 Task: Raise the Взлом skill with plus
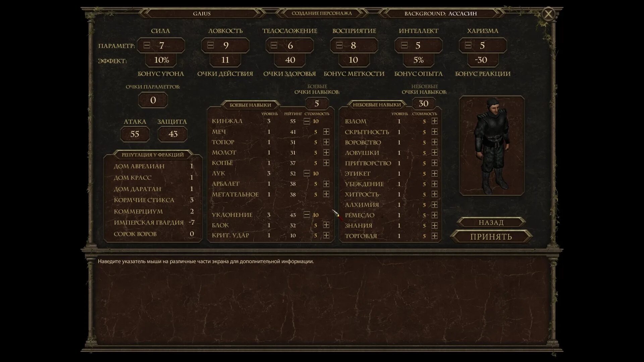(434, 121)
